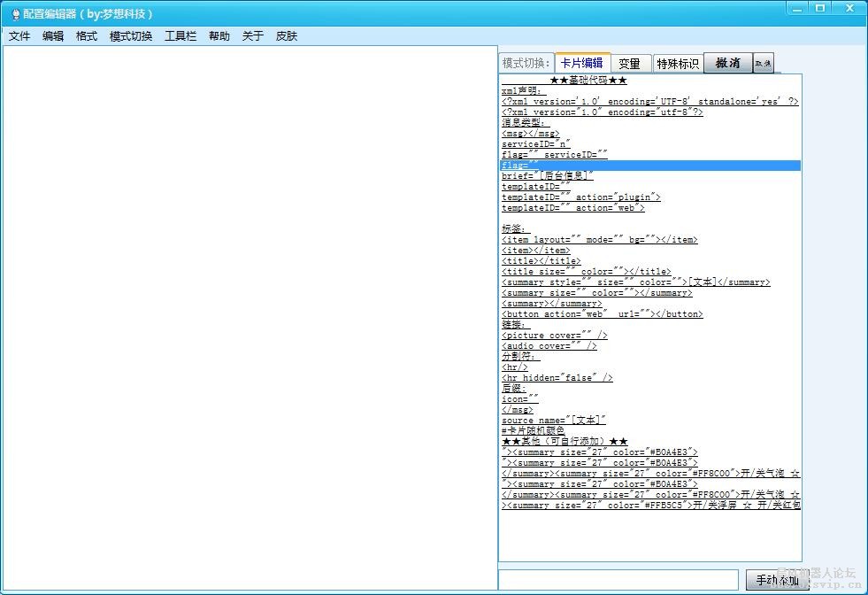The height and width of the screenshot is (595, 868).
Task: Focus the text field beside 手动添加
Action: [x=618, y=580]
